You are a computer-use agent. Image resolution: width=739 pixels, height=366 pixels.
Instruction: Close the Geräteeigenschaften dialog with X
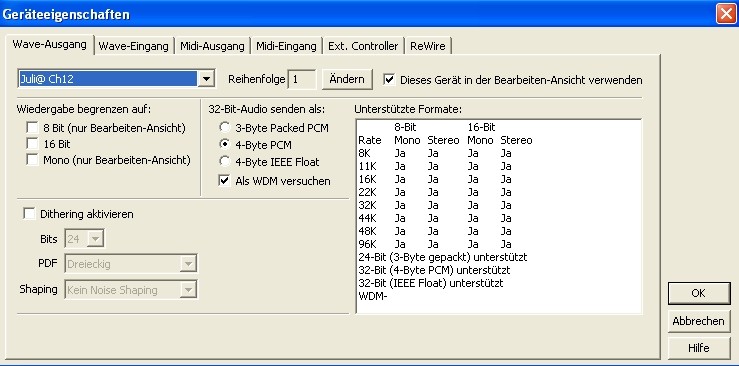pyautogui.click(x=726, y=13)
